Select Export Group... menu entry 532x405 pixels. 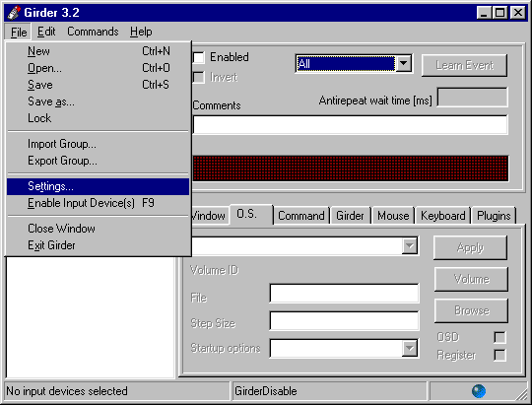click(99, 161)
